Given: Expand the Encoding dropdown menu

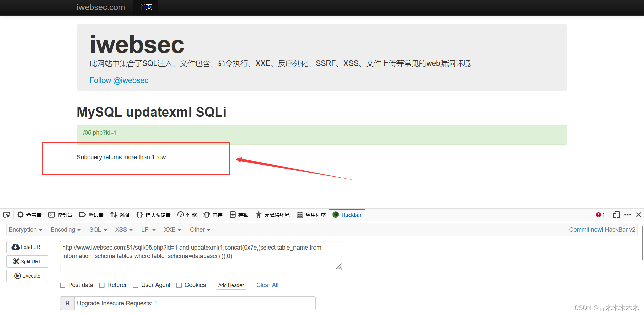Looking at the screenshot, I should [65, 230].
